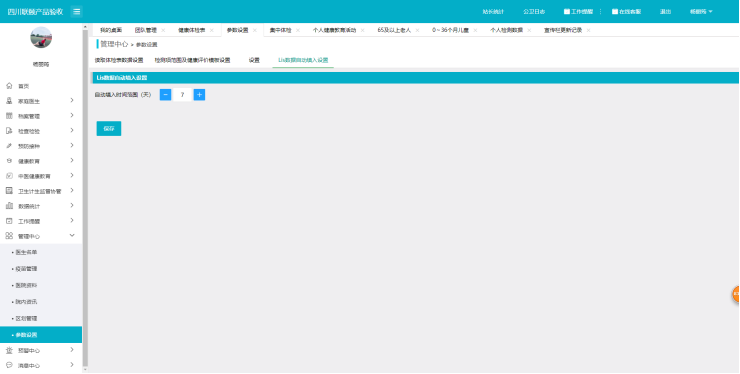Switch to the 个人检测数据 tab
The image size is (740, 374).
(506, 30)
